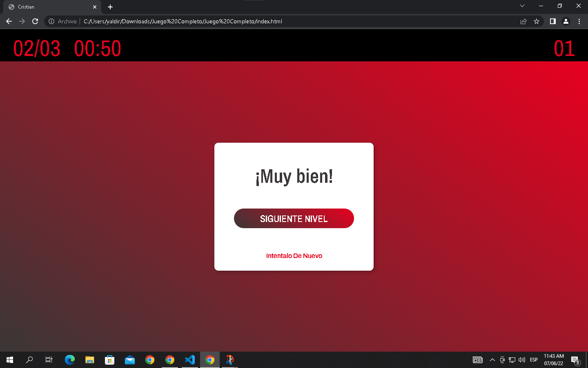Viewport: 588px width, 368px height.
Task: Close the Cristian tab
Action: pos(95,7)
